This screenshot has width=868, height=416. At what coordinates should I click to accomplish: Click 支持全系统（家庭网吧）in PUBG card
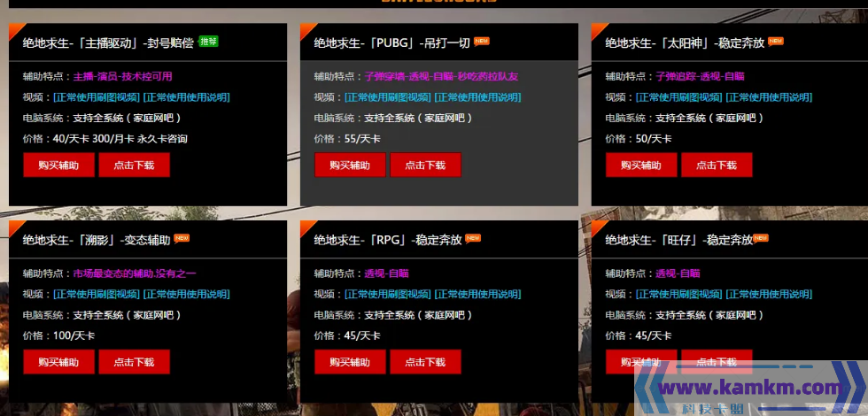point(418,118)
